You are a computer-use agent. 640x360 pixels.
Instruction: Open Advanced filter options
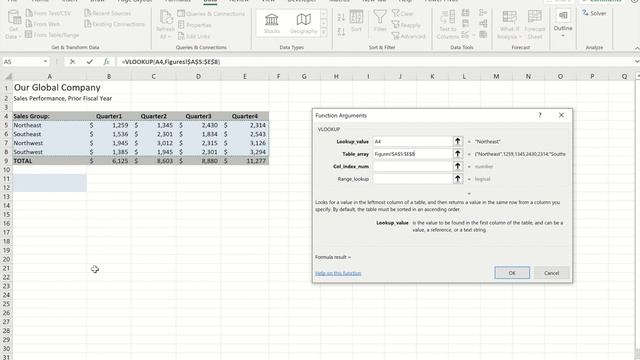pyautogui.click(x=409, y=36)
